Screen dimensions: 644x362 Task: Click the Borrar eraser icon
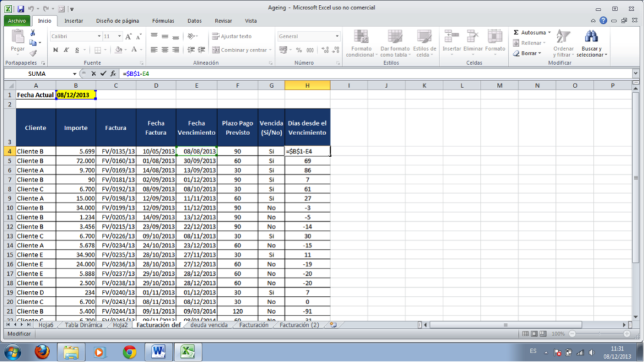pyautogui.click(x=516, y=53)
